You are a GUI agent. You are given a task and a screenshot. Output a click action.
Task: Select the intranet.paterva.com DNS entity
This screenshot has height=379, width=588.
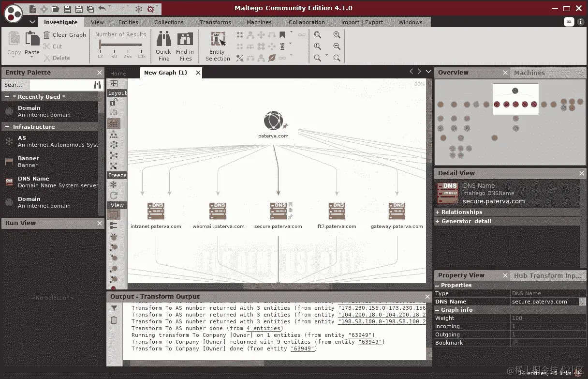coord(156,211)
